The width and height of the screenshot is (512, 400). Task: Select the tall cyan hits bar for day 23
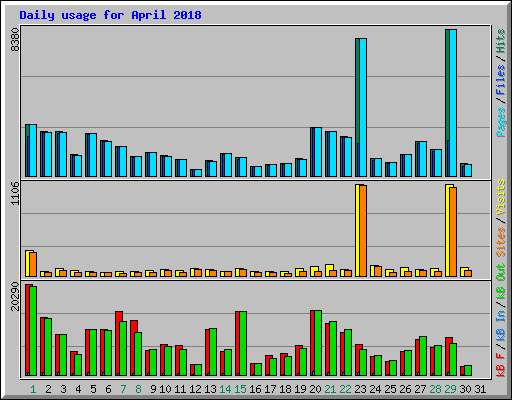(363, 107)
